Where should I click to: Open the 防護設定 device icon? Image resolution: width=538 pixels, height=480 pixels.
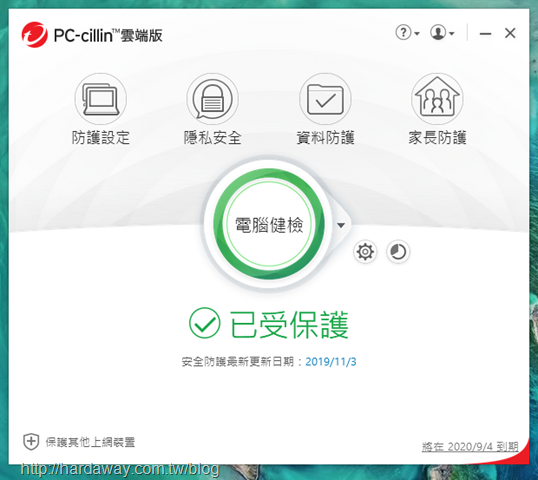[101, 99]
